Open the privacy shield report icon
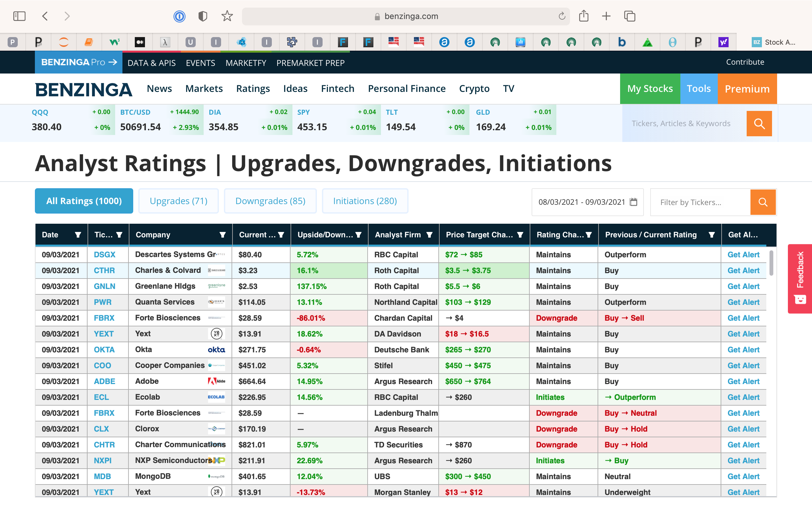812x507 pixels. click(x=203, y=16)
